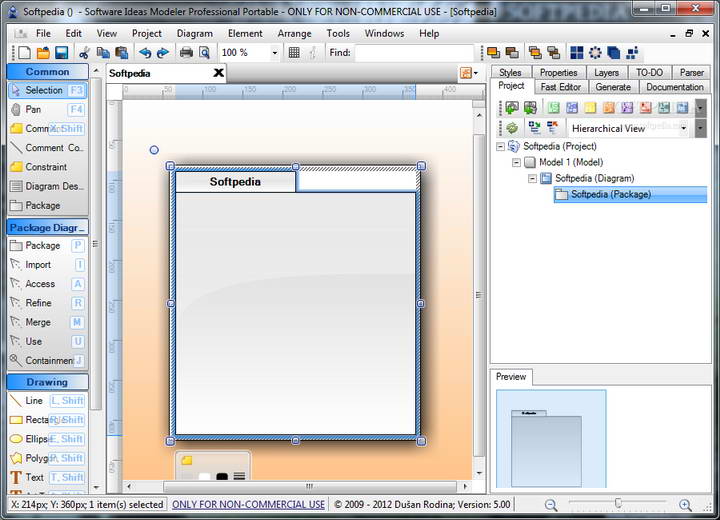Click the black color swatch below the package
The height and width of the screenshot is (520, 720).
222,476
